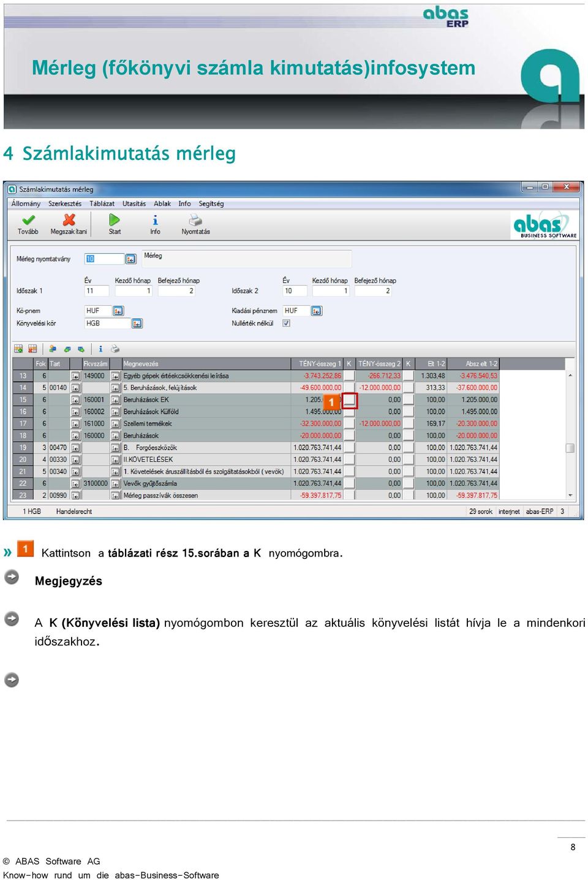Open the blue Info toolbar icon
Viewport: 588px width, 880px height.
click(x=155, y=219)
